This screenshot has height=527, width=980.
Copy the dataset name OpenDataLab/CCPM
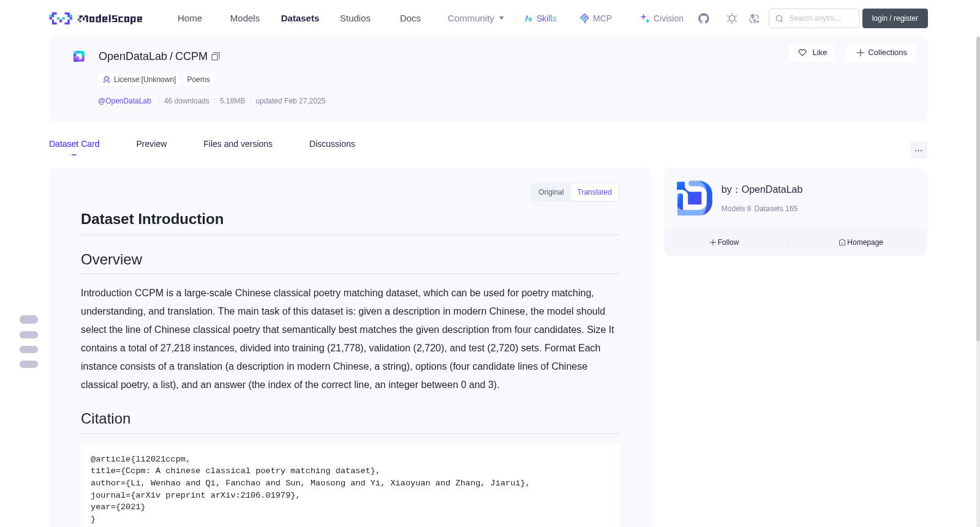(x=216, y=56)
